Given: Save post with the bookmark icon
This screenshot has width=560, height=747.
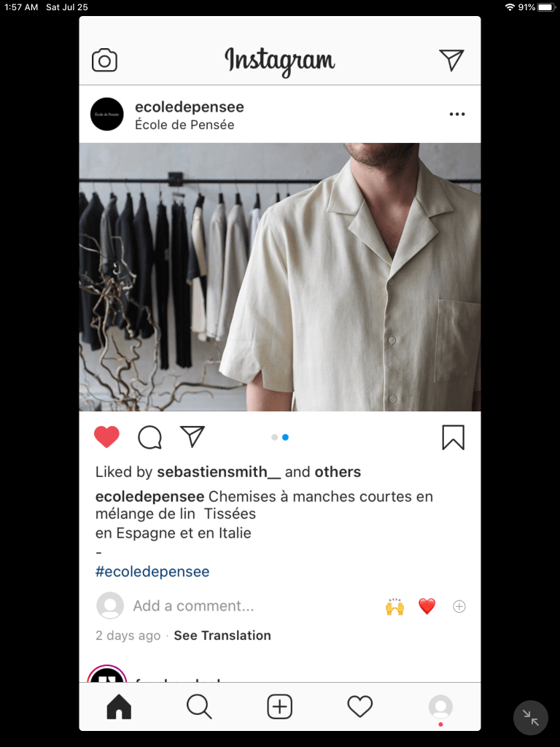Looking at the screenshot, I should click(454, 438).
